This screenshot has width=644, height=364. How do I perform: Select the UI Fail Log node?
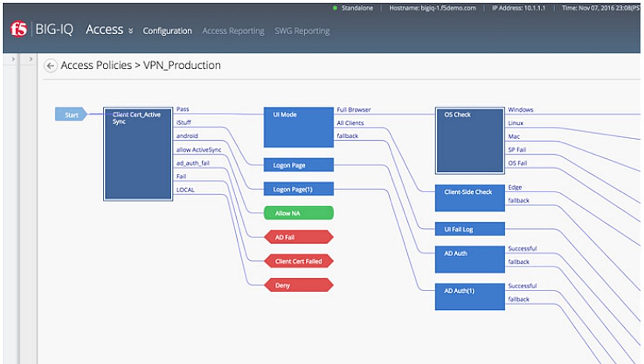470,229
